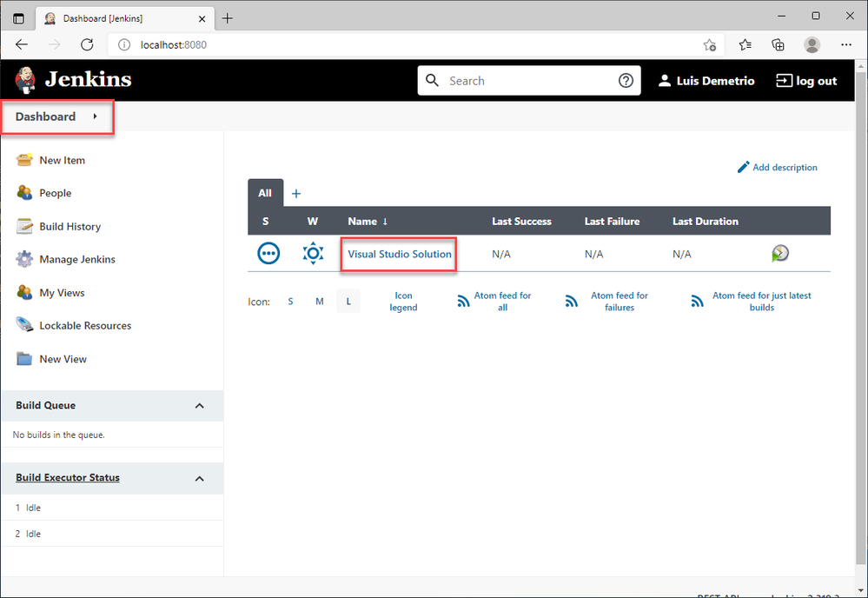Select small icon size S
Viewport: 868px width, 598px height.
[290, 302]
